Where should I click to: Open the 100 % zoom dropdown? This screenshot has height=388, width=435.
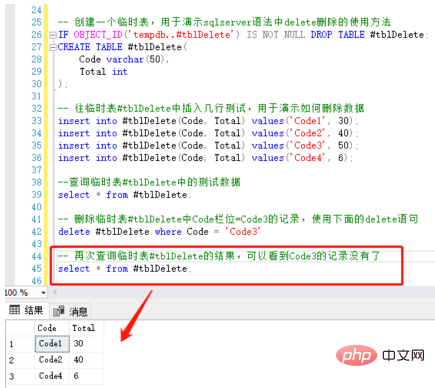43,293
